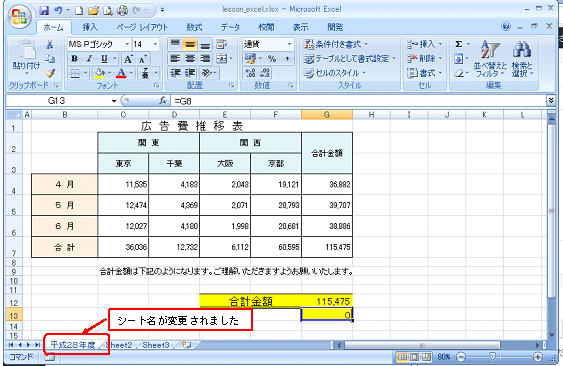Decrease decimal places

265,73
